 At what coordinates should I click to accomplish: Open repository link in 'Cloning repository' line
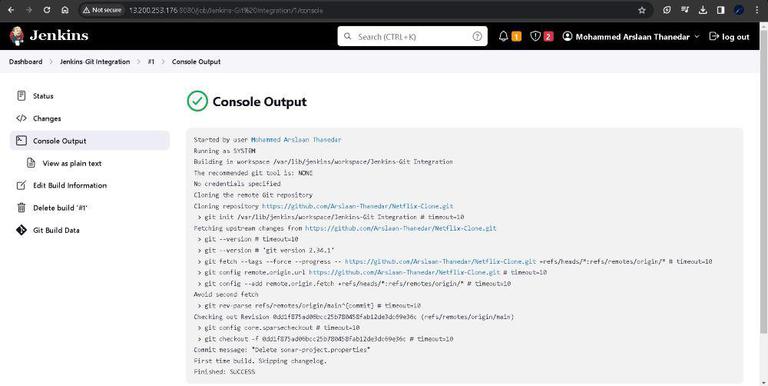coord(358,206)
